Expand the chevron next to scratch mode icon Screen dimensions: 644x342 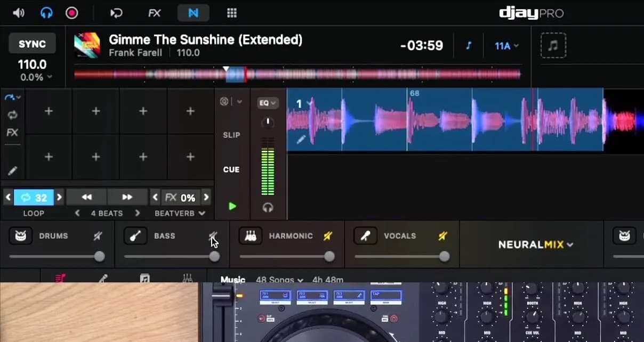(239, 102)
